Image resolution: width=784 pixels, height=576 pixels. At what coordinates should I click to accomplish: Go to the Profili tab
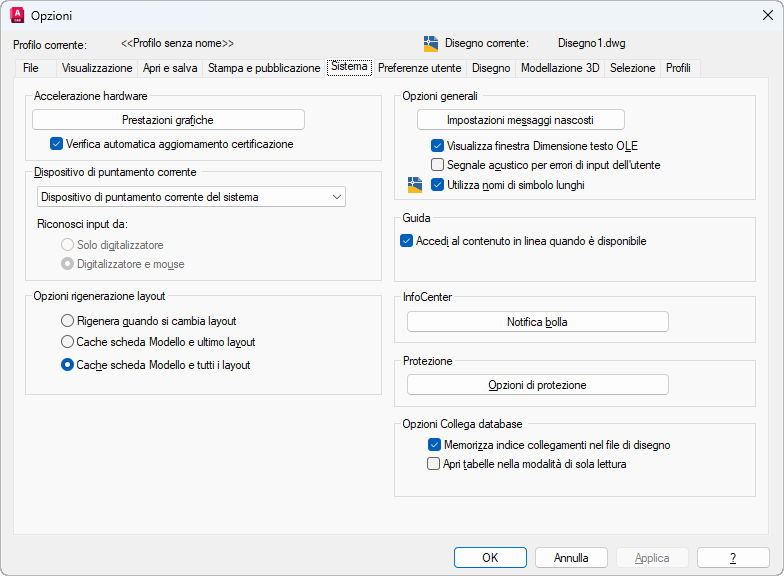pos(678,68)
